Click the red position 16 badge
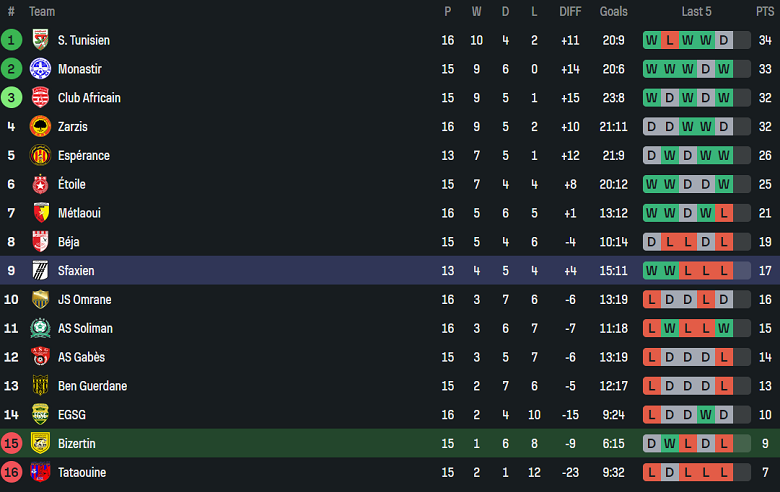 11,472
